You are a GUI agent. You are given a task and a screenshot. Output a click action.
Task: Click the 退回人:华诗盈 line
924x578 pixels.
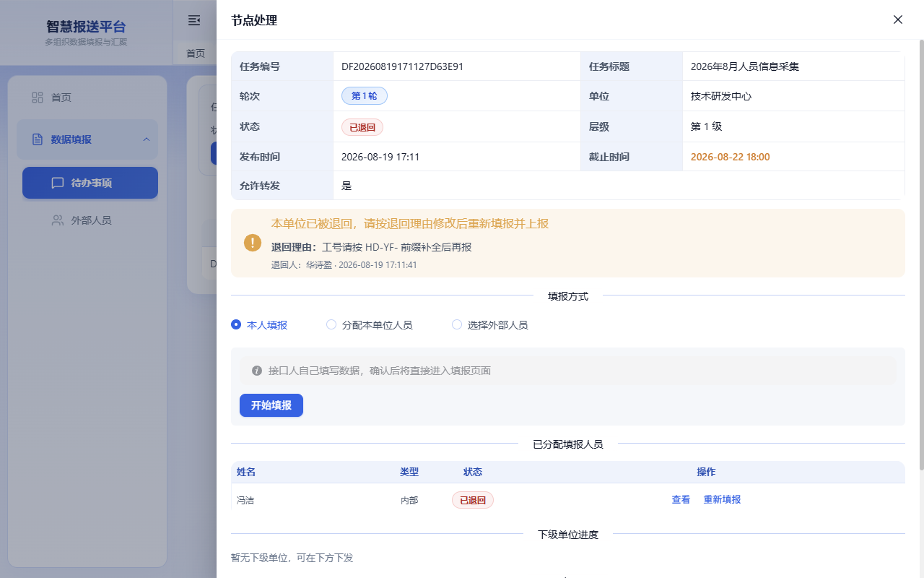tap(344, 265)
